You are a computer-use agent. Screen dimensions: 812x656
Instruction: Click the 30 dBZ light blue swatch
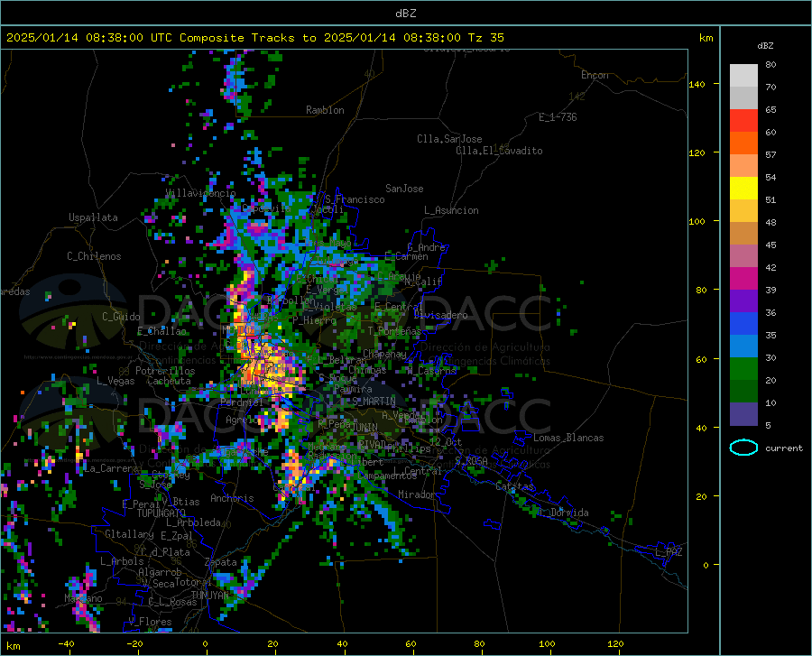click(x=743, y=346)
